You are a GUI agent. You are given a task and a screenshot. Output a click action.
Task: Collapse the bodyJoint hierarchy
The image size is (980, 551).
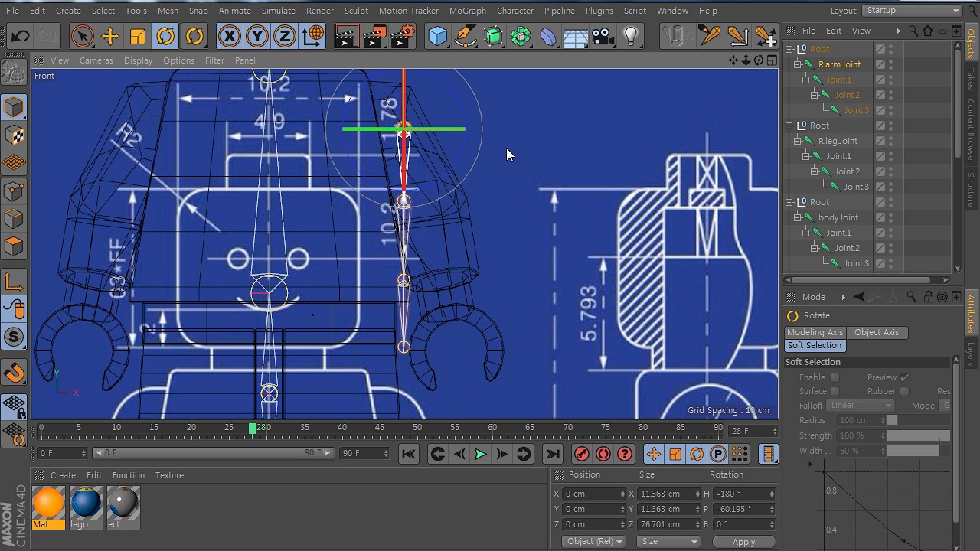(x=797, y=217)
